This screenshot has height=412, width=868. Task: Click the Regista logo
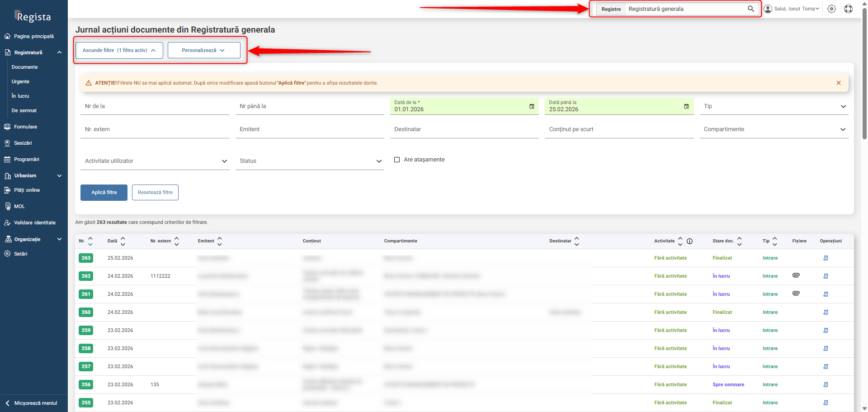[33, 17]
